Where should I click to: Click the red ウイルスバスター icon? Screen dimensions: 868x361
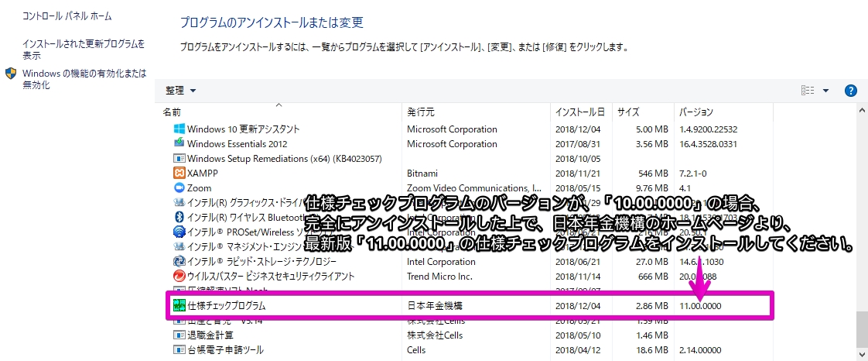point(179,276)
